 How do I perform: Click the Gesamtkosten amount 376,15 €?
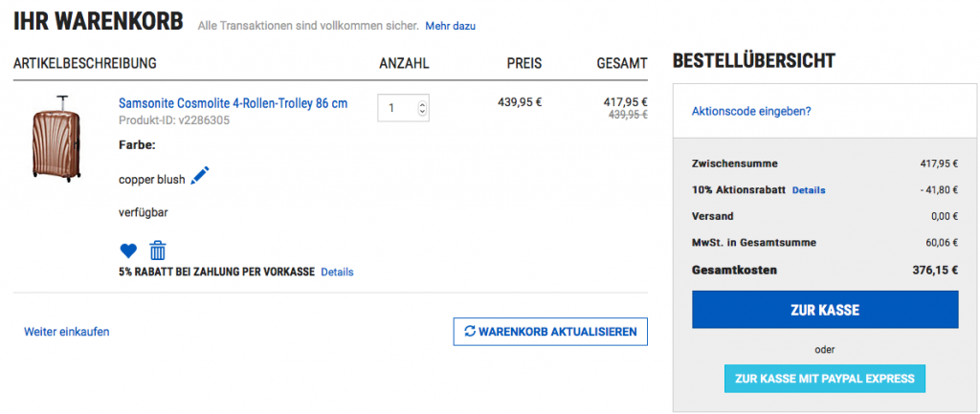pyautogui.click(x=935, y=271)
